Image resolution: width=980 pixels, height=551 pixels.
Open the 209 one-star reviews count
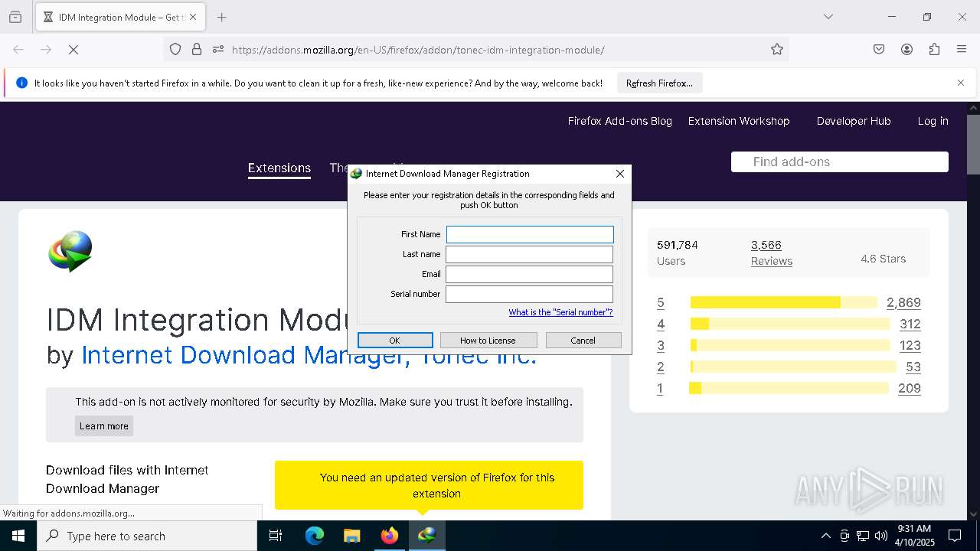(x=910, y=388)
